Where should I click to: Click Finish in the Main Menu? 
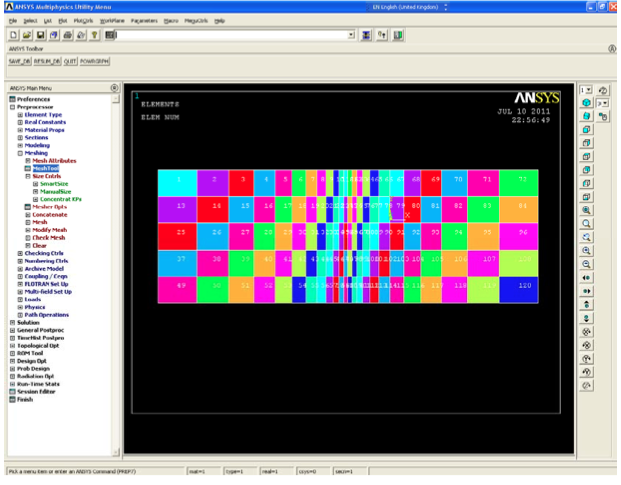pos(25,400)
